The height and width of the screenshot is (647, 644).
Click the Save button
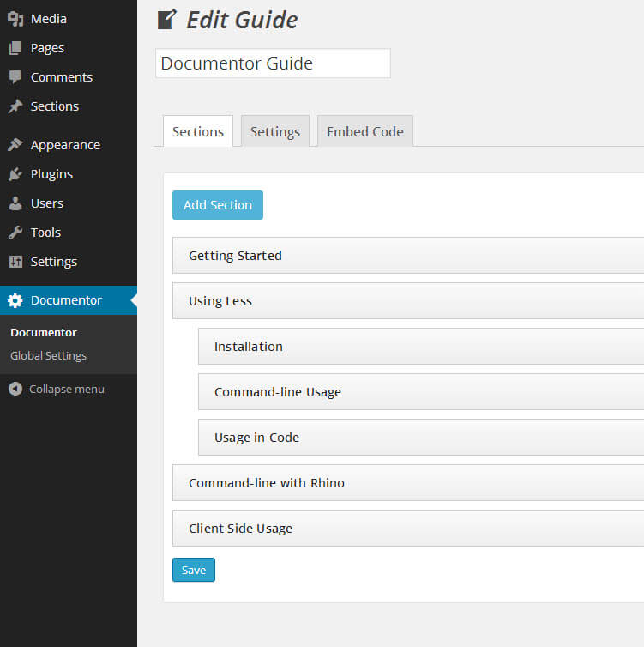tap(194, 570)
